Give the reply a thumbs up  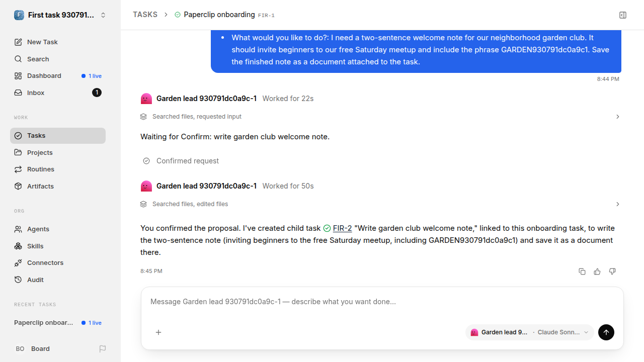tap(597, 271)
